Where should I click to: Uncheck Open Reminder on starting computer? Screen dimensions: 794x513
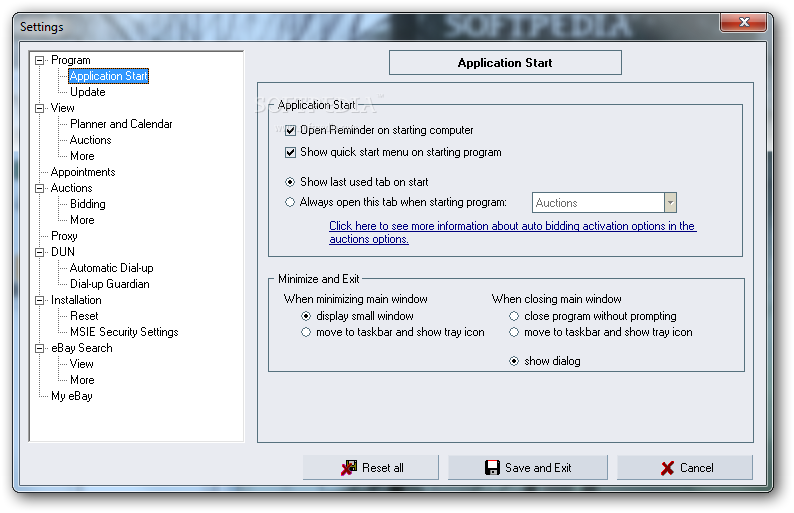[290, 131]
